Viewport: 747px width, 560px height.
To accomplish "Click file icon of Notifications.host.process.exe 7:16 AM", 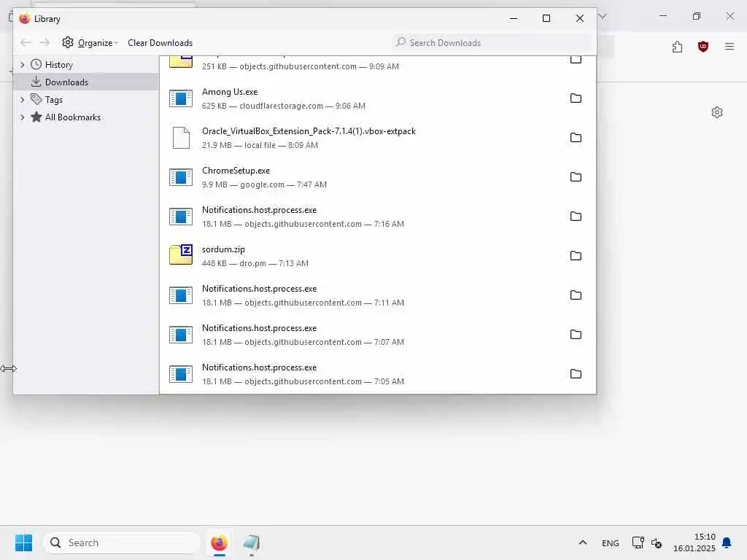I will pos(181,217).
